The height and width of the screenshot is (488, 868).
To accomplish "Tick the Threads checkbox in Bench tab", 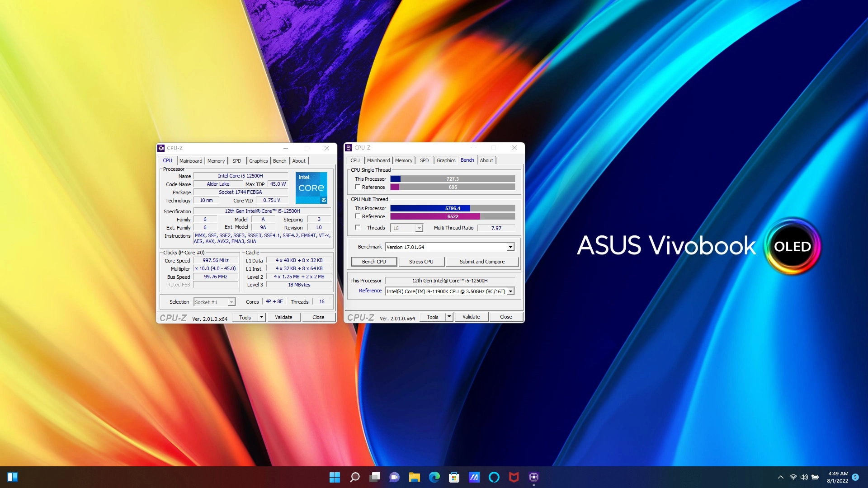I will tap(358, 228).
